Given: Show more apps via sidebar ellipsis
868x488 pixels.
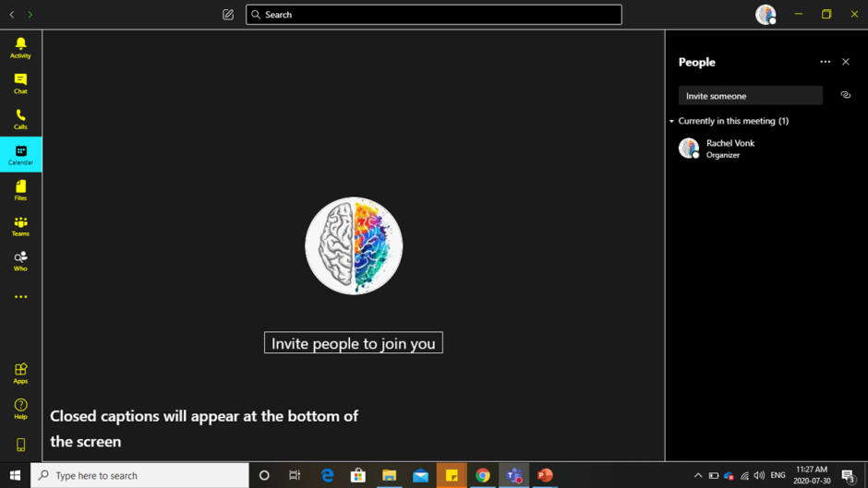Looking at the screenshot, I should [20, 297].
